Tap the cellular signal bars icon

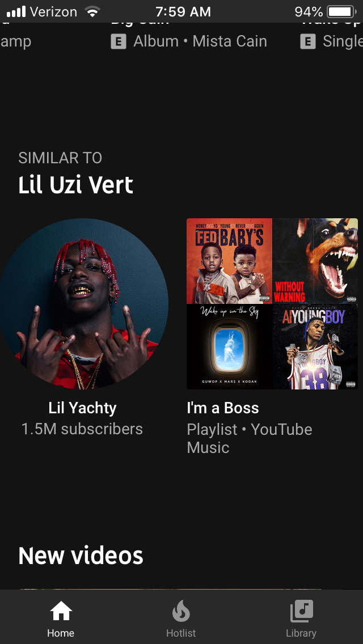pos(16,11)
